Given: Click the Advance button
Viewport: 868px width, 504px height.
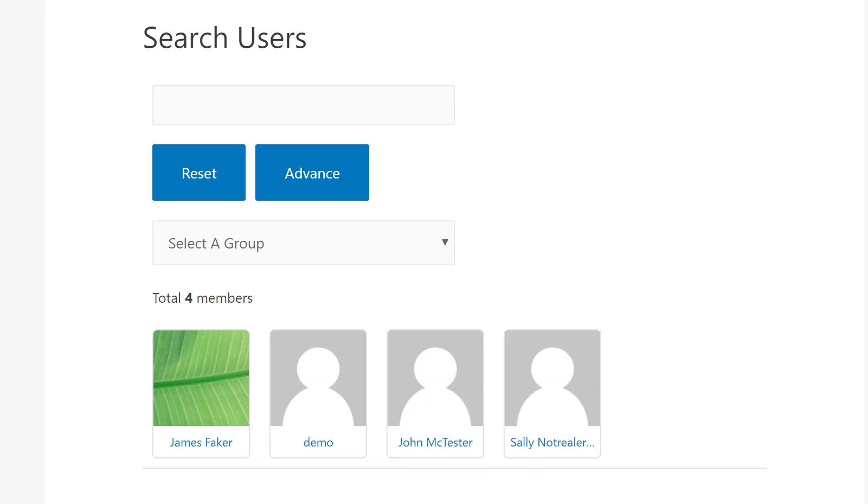Looking at the screenshot, I should click(312, 173).
